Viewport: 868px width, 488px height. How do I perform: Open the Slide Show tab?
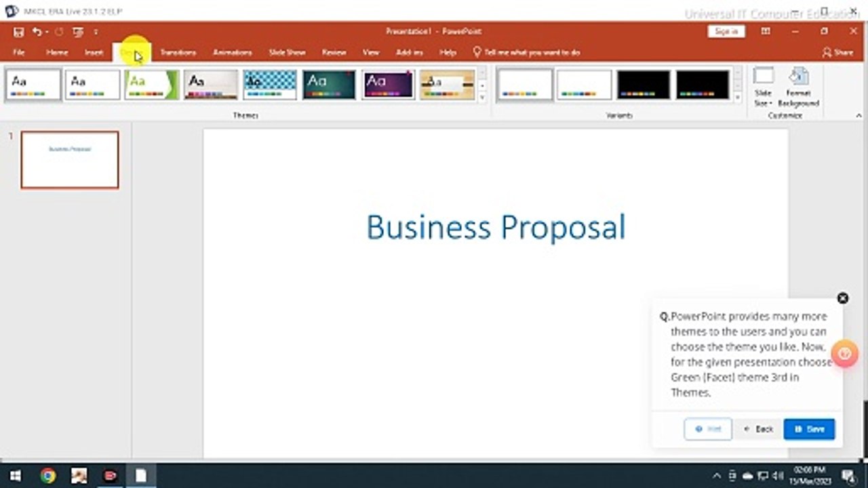click(287, 52)
